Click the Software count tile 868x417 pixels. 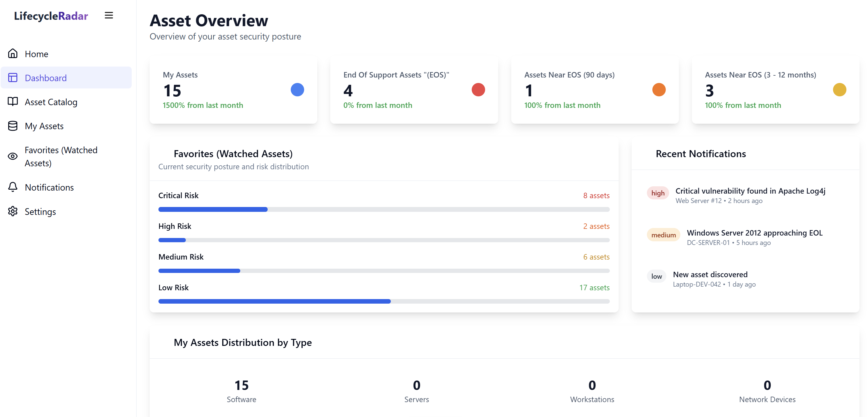pos(241,391)
